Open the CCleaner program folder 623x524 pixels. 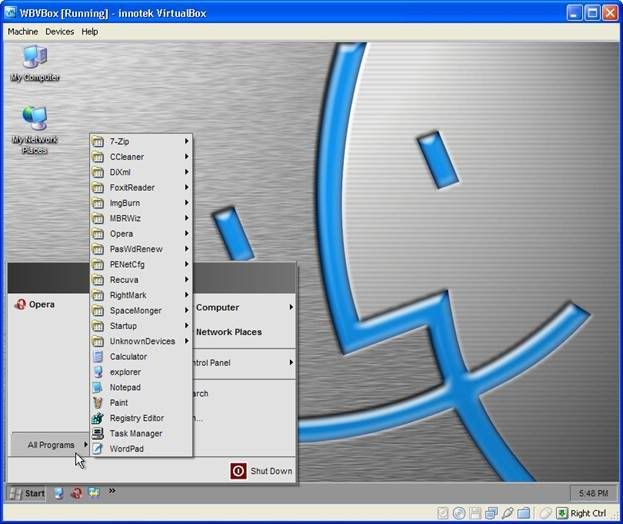(141, 157)
